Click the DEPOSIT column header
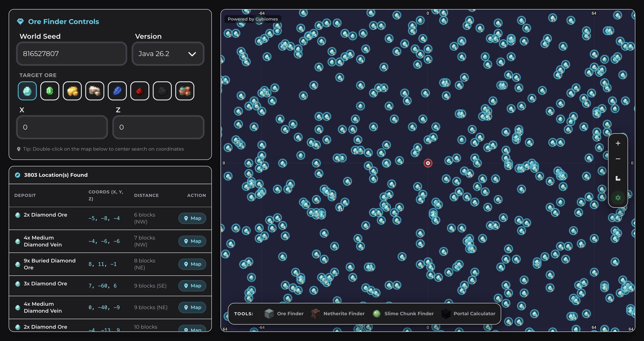Screen dimensions: 644x341 point(25,196)
